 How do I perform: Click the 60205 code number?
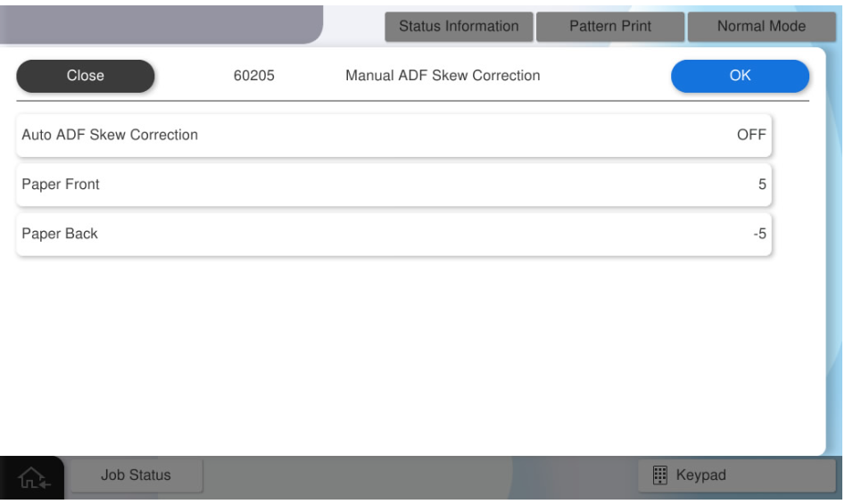[x=253, y=76]
